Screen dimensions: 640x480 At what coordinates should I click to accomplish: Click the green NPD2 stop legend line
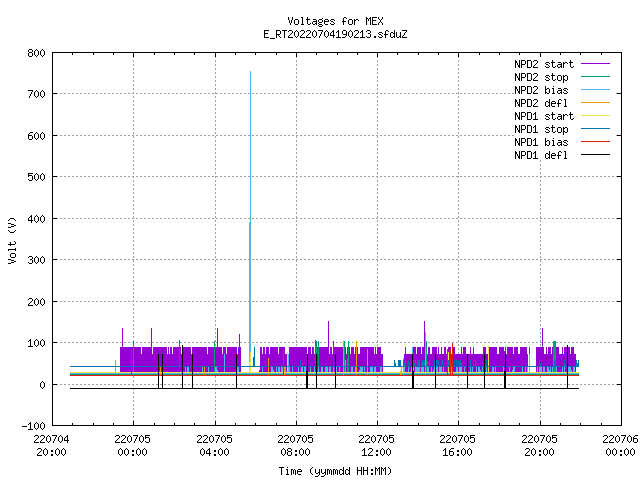click(x=596, y=77)
